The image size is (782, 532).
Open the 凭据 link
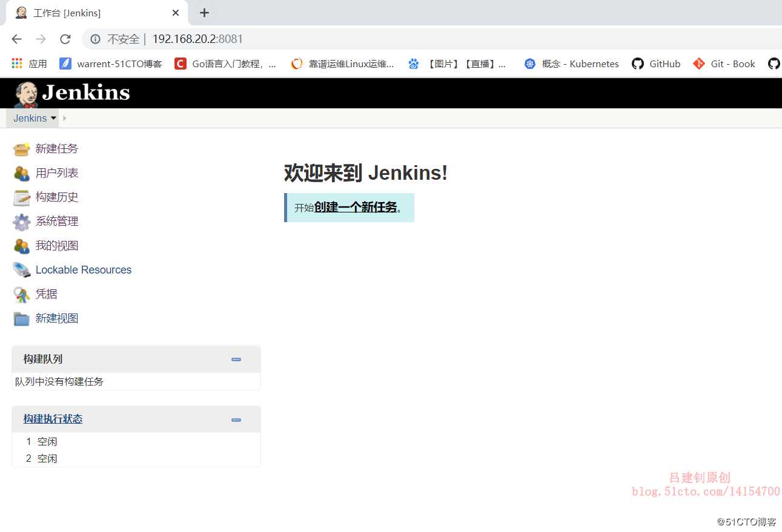coord(47,294)
